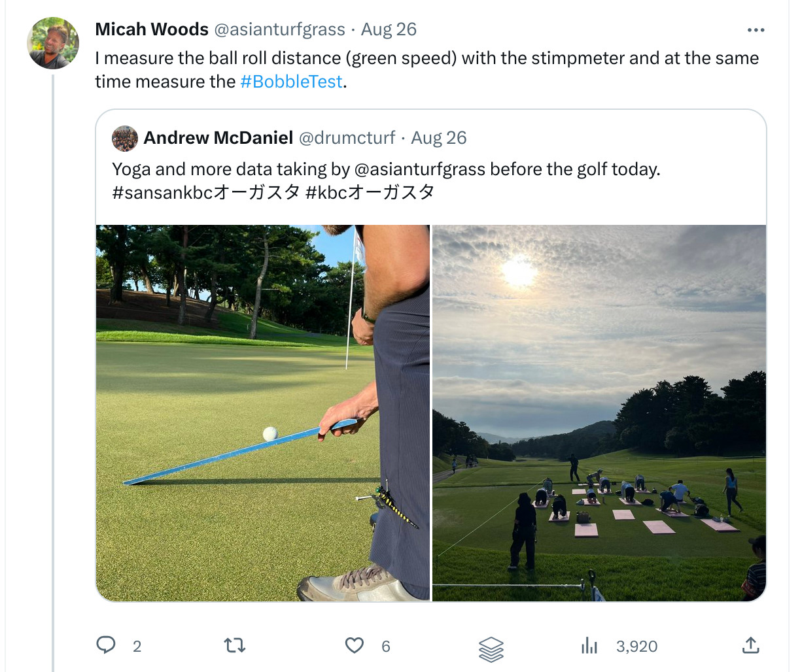Open the #BobbleTest hashtag

290,81
